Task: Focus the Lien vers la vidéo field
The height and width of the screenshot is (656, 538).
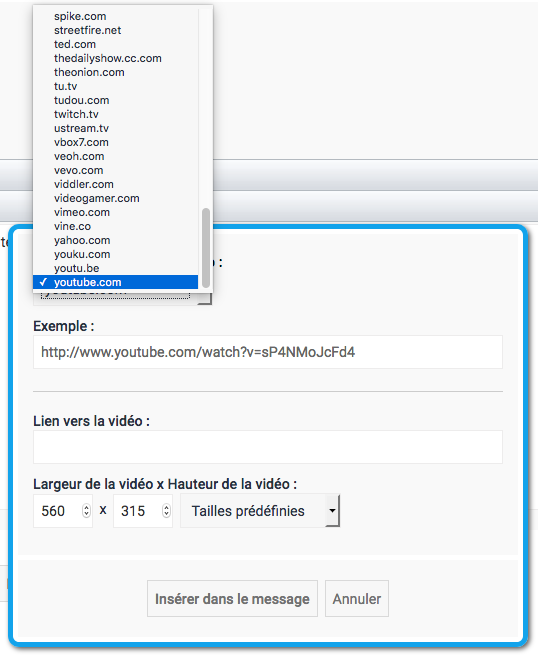Action: 268,447
